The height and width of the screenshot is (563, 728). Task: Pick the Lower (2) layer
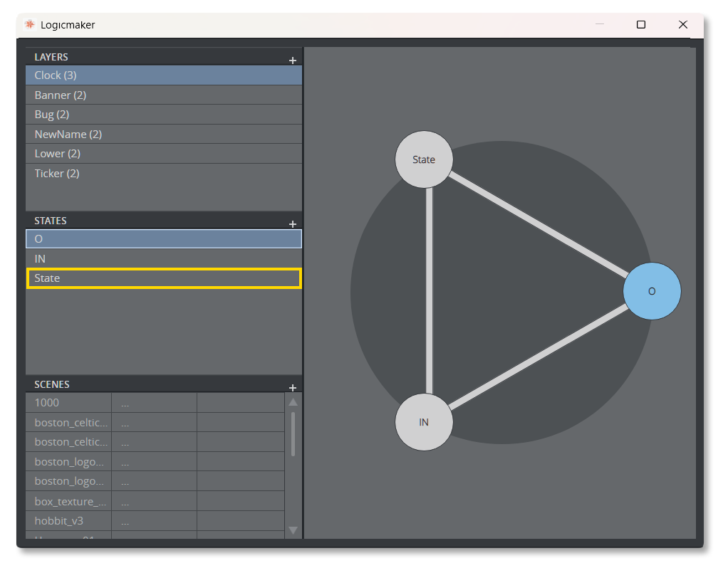tap(163, 154)
